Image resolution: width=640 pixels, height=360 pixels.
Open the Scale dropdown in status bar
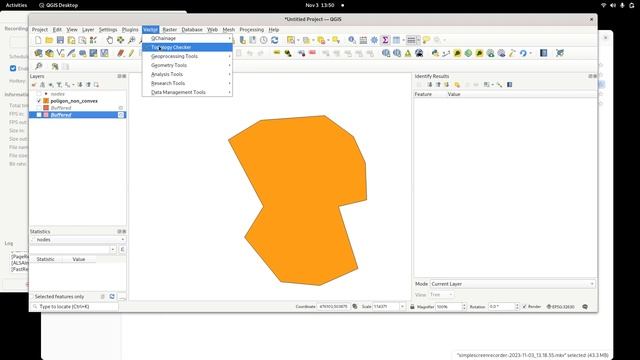coord(402,307)
